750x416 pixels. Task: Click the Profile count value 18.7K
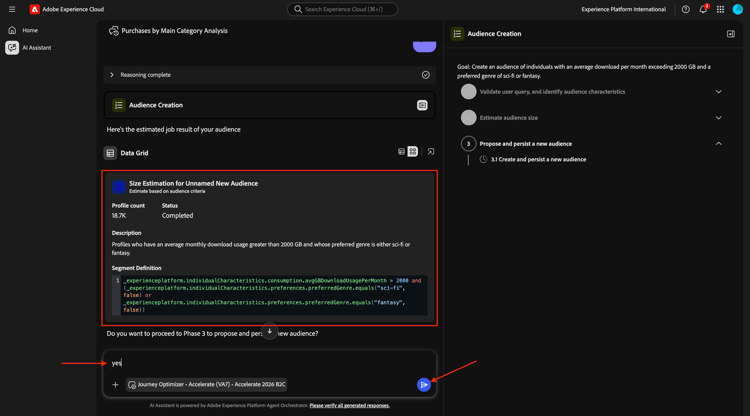pos(119,216)
